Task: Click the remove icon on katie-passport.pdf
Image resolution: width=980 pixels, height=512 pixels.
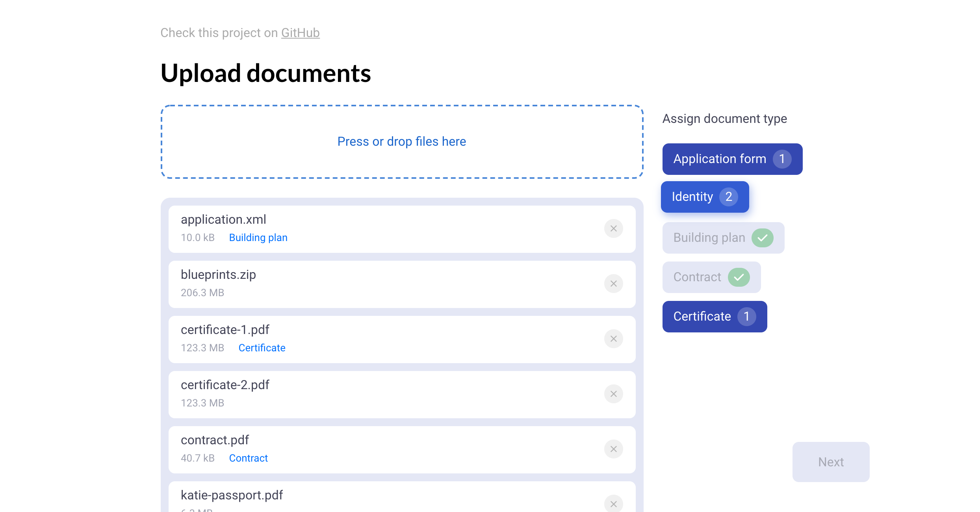Action: pyautogui.click(x=613, y=504)
